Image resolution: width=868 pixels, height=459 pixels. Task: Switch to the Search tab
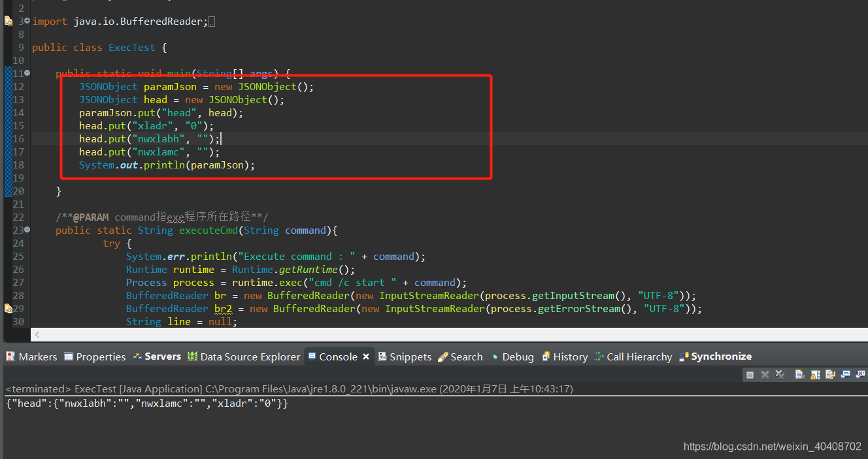pos(465,356)
